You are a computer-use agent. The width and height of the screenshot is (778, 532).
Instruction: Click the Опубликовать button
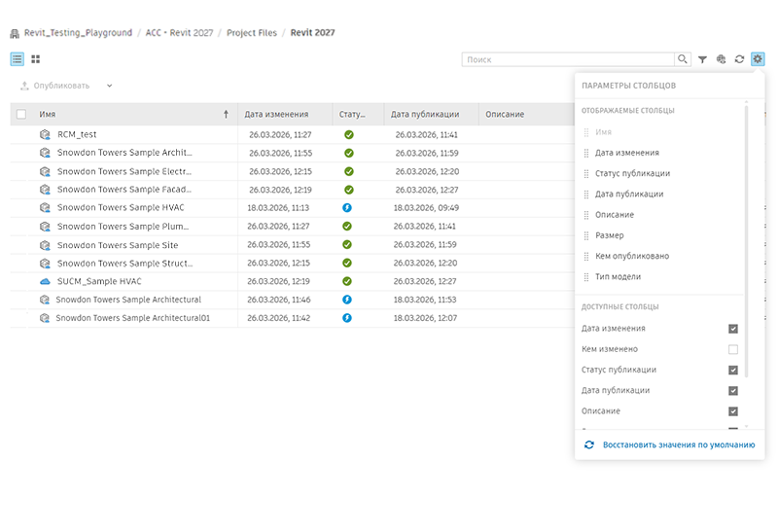(55, 86)
